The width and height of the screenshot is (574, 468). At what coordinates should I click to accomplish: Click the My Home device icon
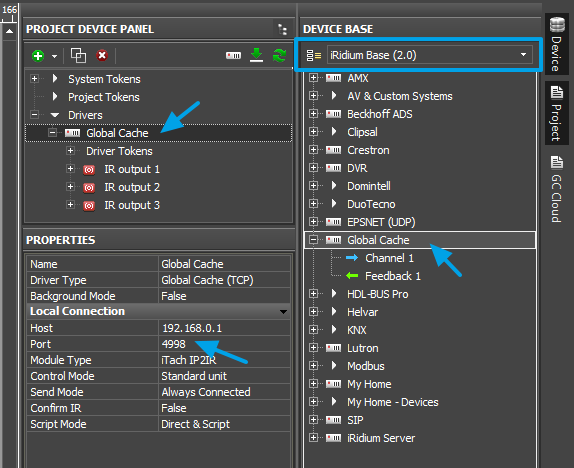pos(333,384)
